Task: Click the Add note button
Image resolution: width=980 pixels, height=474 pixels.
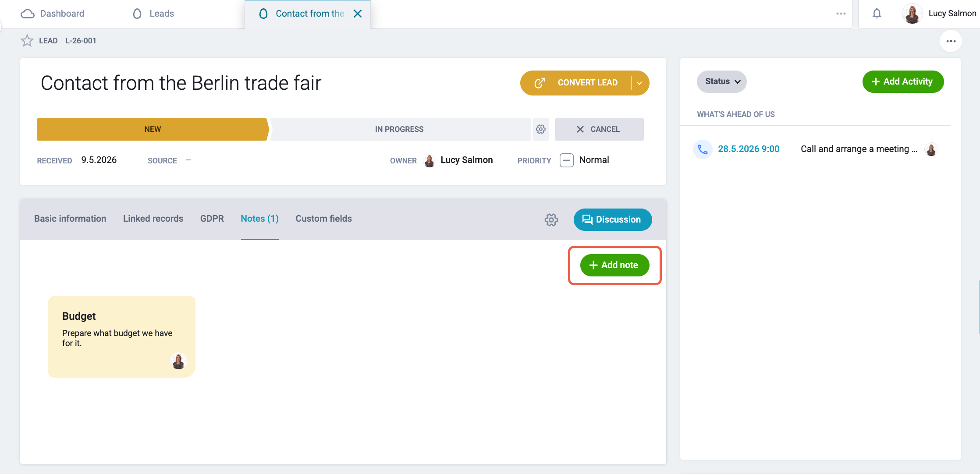Action: click(x=614, y=265)
